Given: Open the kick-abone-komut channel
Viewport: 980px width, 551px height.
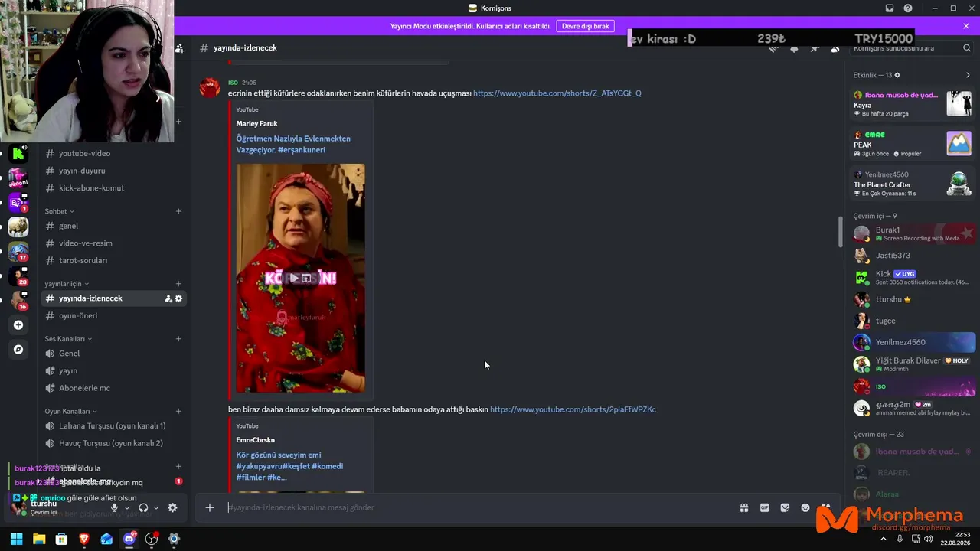Looking at the screenshot, I should click(x=113, y=188).
